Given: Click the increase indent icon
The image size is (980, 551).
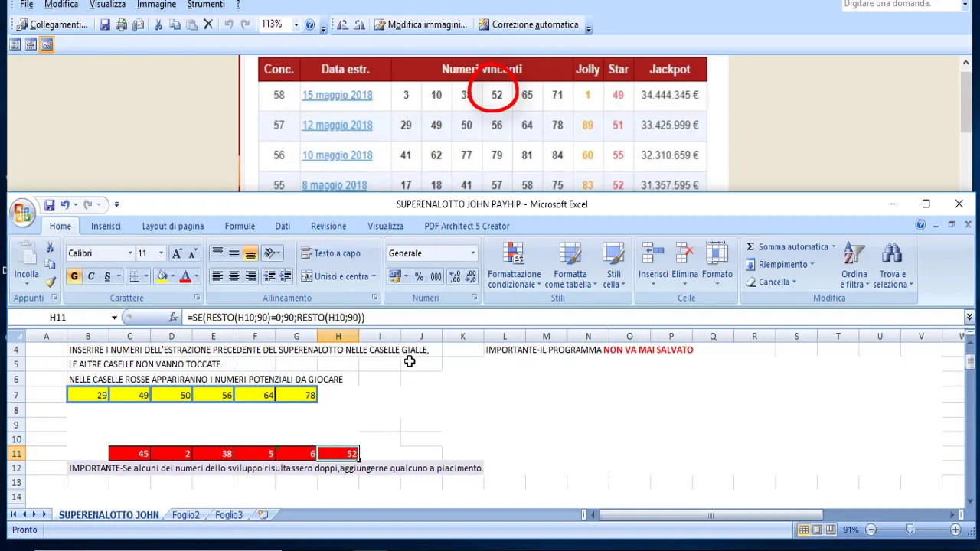Looking at the screenshot, I should pyautogui.click(x=286, y=276).
